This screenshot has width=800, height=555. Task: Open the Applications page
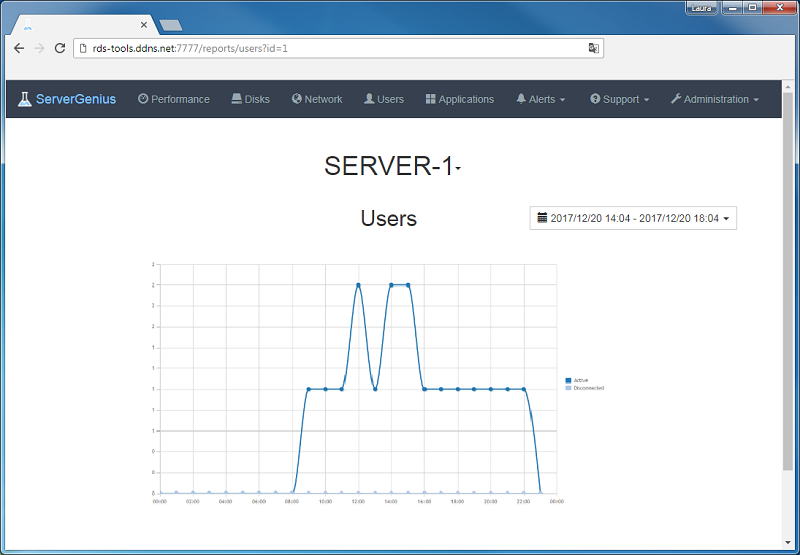click(x=460, y=99)
